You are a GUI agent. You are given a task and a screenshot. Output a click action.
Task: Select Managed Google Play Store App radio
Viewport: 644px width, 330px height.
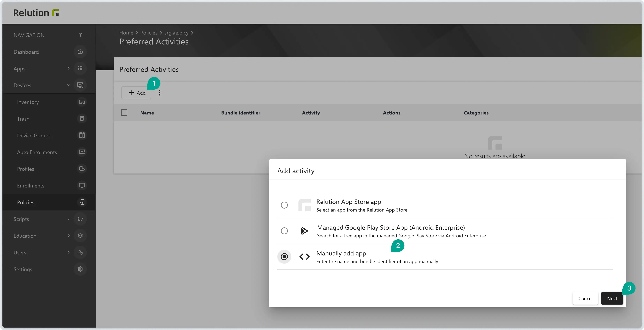pyautogui.click(x=284, y=231)
